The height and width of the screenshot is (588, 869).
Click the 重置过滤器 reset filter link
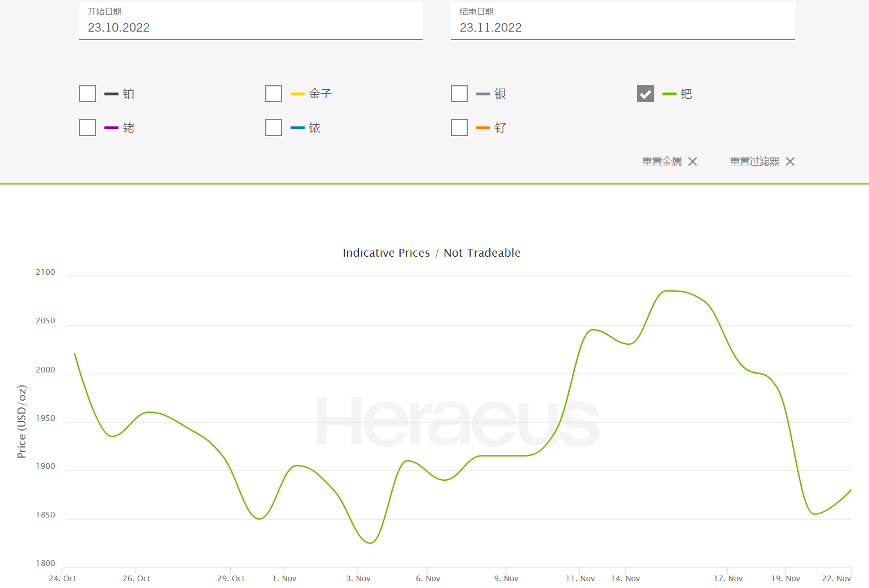[754, 161]
